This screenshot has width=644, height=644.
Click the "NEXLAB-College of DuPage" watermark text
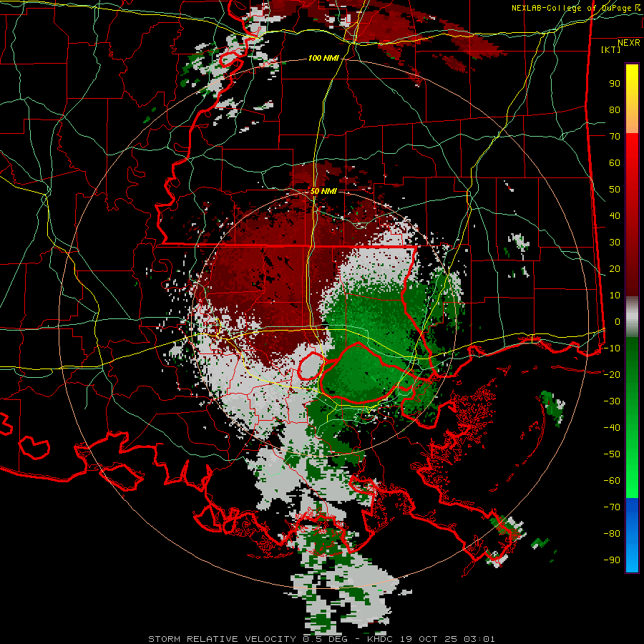573,8
